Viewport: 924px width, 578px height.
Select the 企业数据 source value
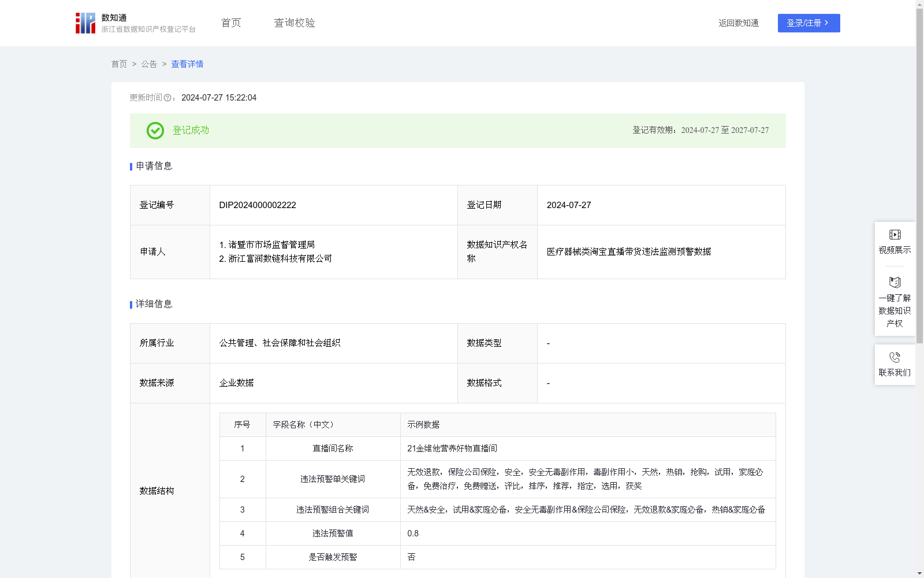(x=237, y=383)
